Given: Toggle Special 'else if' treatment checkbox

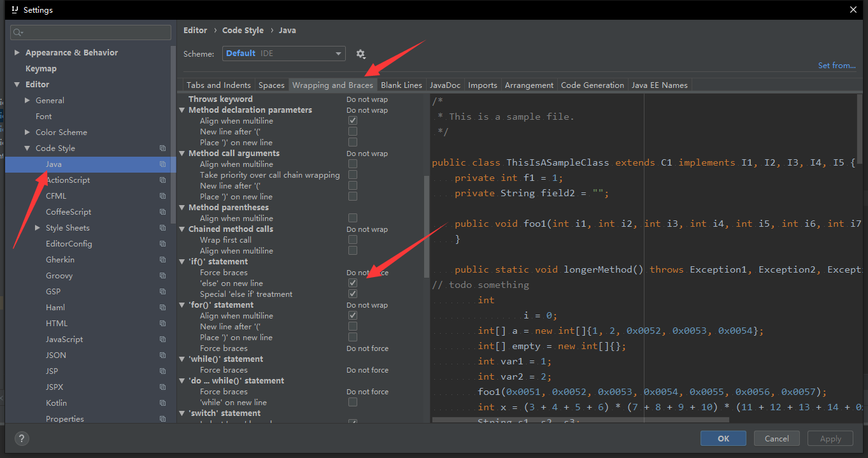Looking at the screenshot, I should point(353,294).
